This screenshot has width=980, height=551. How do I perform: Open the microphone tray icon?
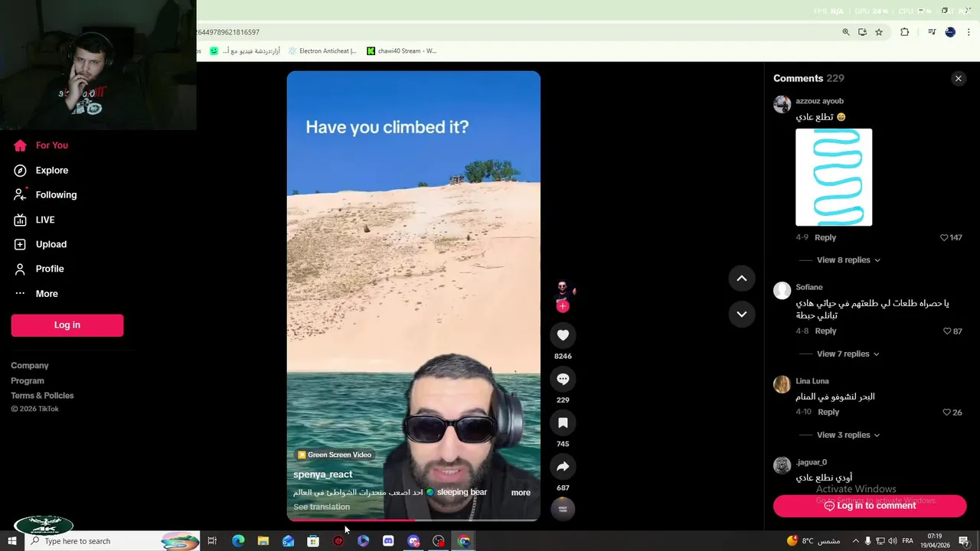pyautogui.click(x=867, y=541)
